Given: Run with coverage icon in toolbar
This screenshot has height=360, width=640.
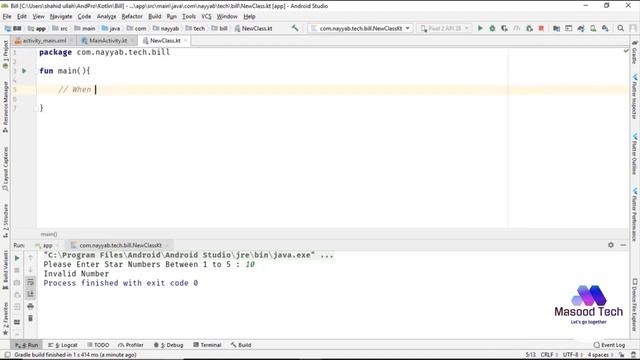Looking at the screenshot, I should coord(504,28).
